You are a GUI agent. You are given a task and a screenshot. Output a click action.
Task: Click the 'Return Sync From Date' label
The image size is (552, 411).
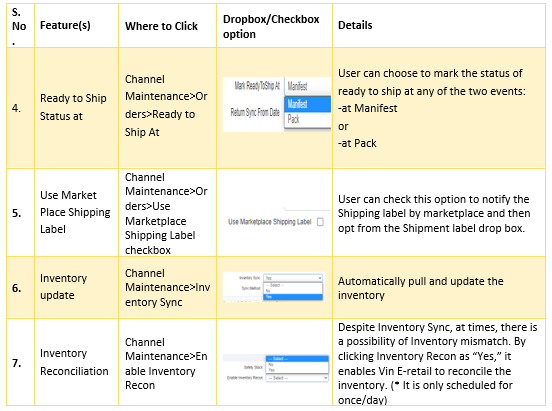pyautogui.click(x=255, y=112)
